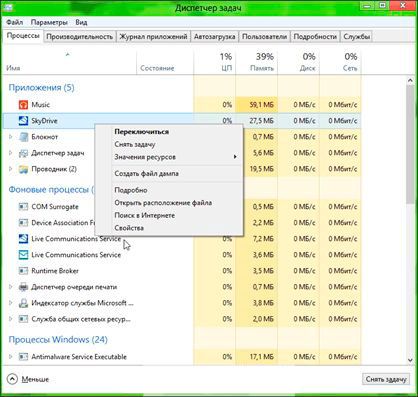Viewport: 418px width, 397px height.
Task: Expand the Служба общих сетевых ресурсов group
Action: click(10, 319)
